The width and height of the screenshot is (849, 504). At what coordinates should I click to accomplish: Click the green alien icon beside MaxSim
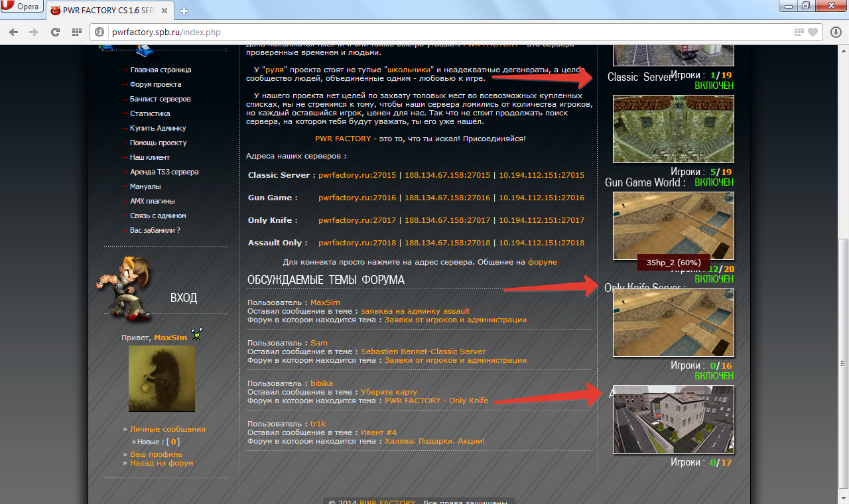tap(196, 335)
